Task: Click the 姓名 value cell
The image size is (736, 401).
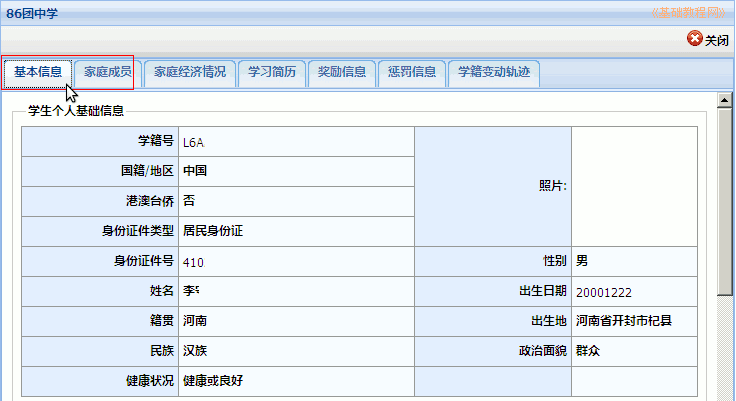Action: point(296,291)
